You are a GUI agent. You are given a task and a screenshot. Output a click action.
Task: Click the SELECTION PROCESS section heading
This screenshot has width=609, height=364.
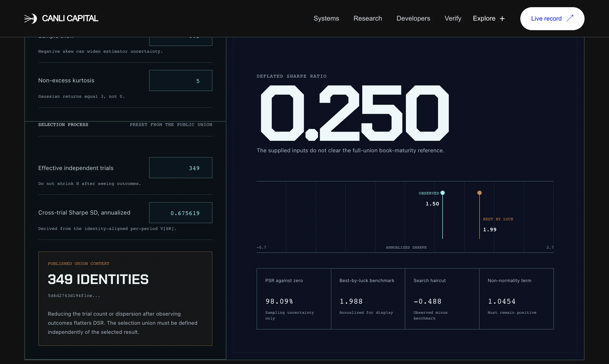point(63,125)
